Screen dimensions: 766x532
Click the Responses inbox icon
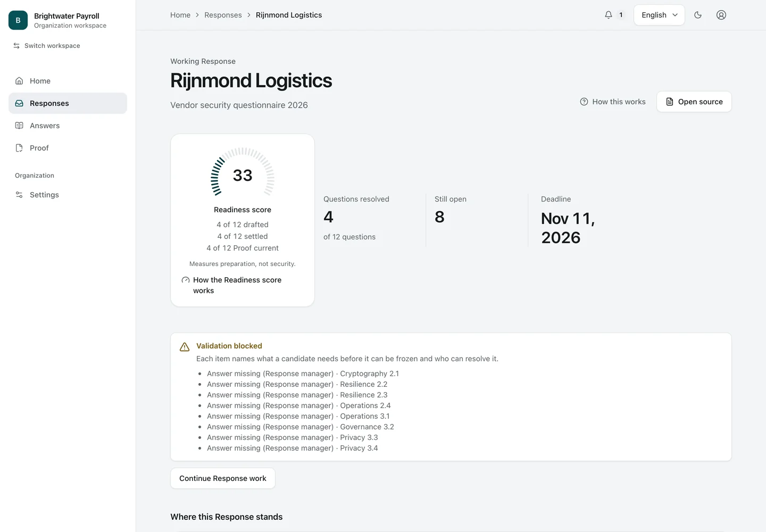[x=19, y=103]
